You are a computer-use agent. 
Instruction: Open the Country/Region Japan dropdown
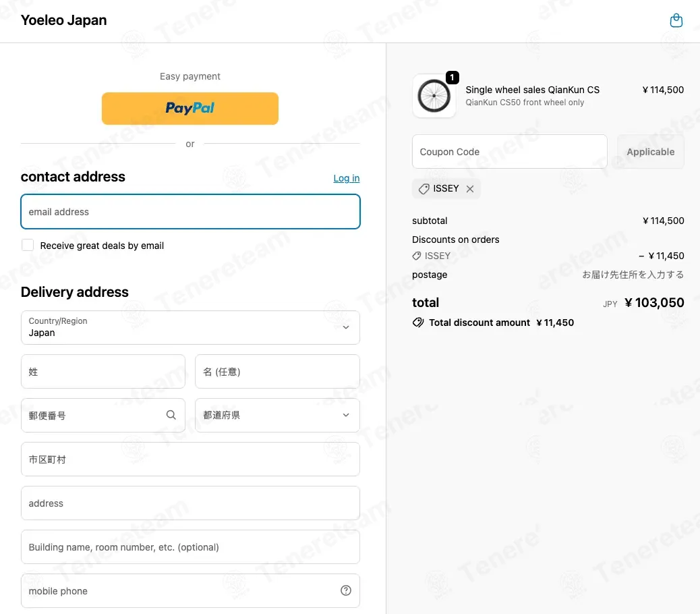(x=190, y=327)
